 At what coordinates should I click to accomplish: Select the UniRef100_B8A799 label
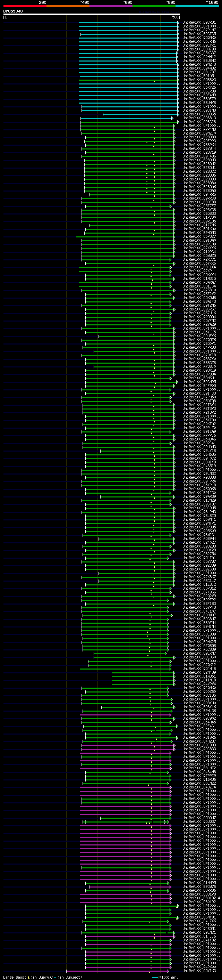199,49
